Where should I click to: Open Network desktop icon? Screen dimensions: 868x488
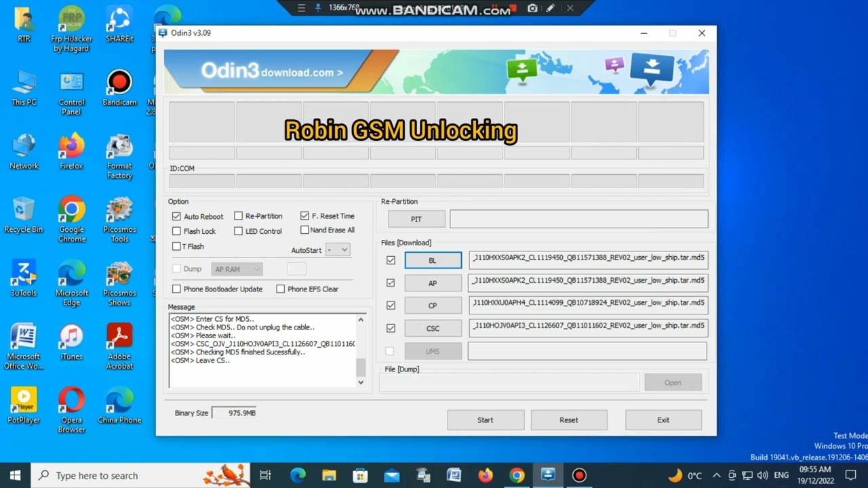point(24,152)
